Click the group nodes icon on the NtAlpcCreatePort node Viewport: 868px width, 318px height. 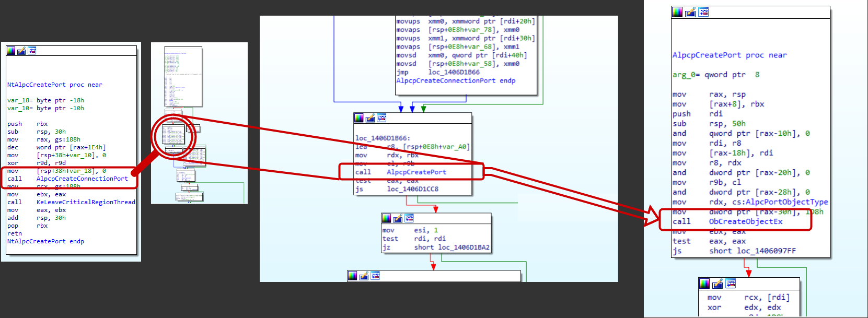coord(32,51)
